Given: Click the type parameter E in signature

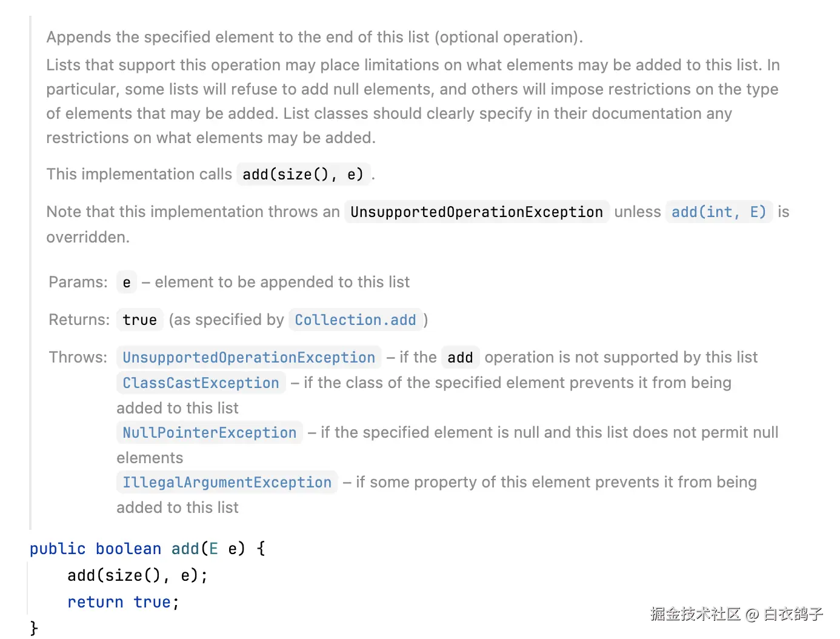Looking at the screenshot, I should pyautogui.click(x=213, y=549).
